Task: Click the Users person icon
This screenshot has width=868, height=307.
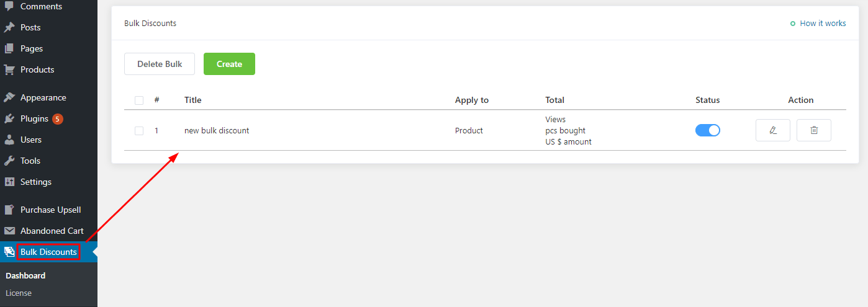Action: 9,140
